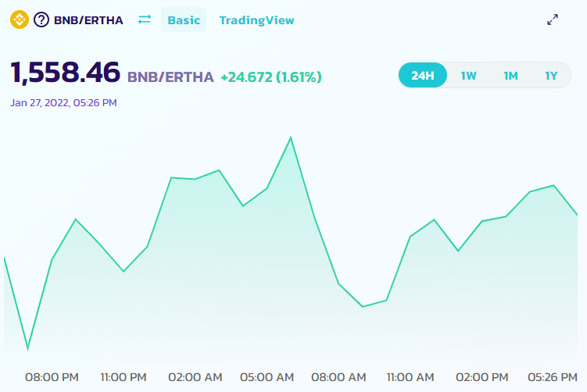The width and height of the screenshot is (587, 392).
Task: Click the 02:00 AM axis label
Action: [x=195, y=377]
